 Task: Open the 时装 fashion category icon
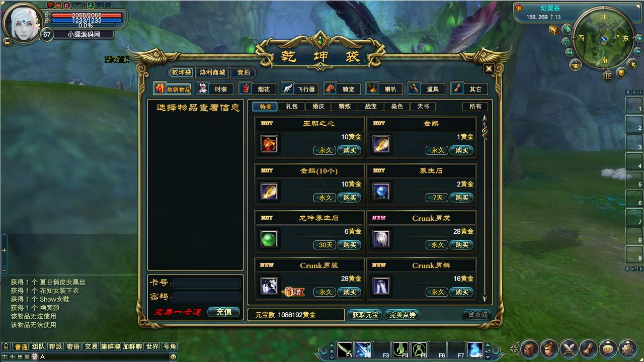203,88
